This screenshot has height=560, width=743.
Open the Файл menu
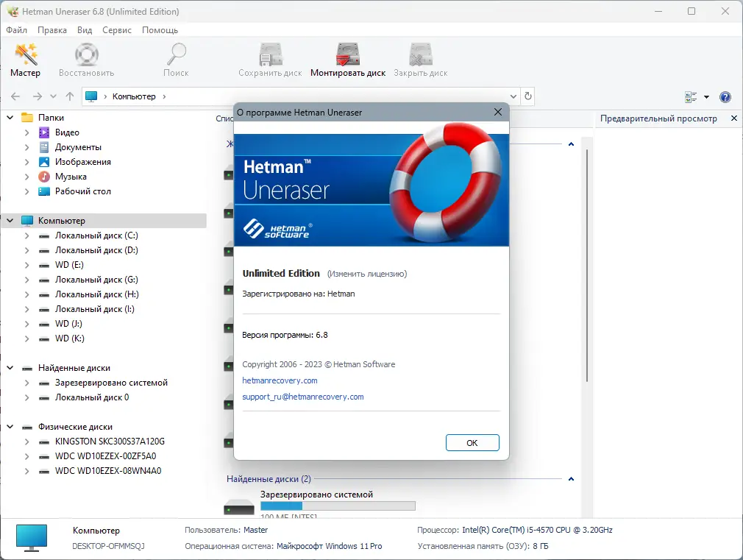point(16,30)
